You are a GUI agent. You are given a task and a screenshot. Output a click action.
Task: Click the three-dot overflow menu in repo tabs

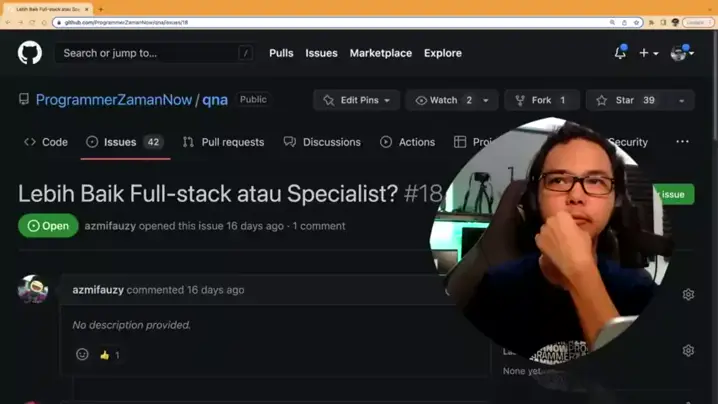(682, 142)
